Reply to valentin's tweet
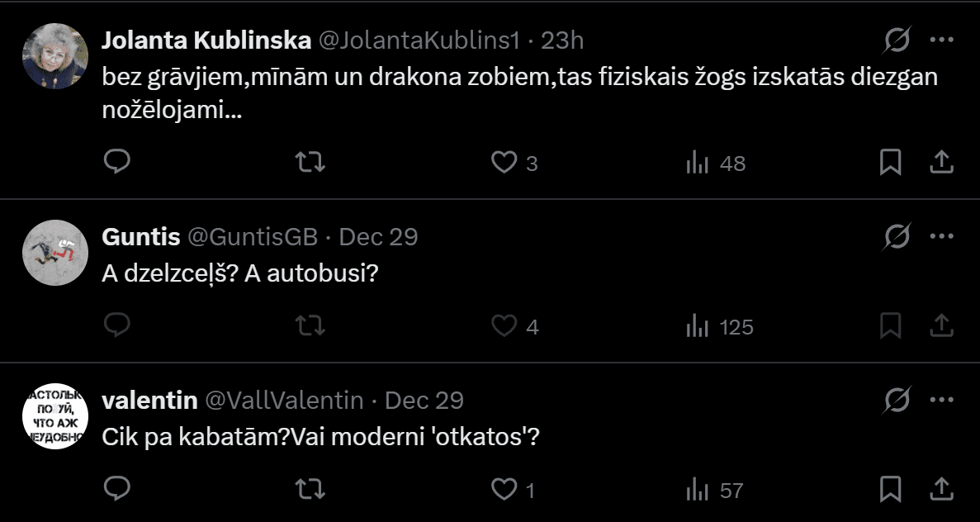The height and width of the screenshot is (522, 980). tap(117, 490)
